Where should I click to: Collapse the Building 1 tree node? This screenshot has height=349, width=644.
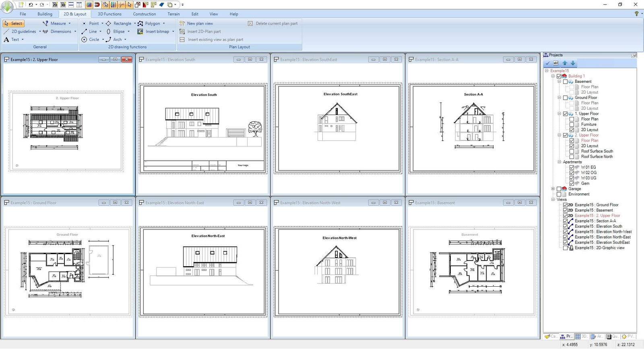[x=553, y=76]
